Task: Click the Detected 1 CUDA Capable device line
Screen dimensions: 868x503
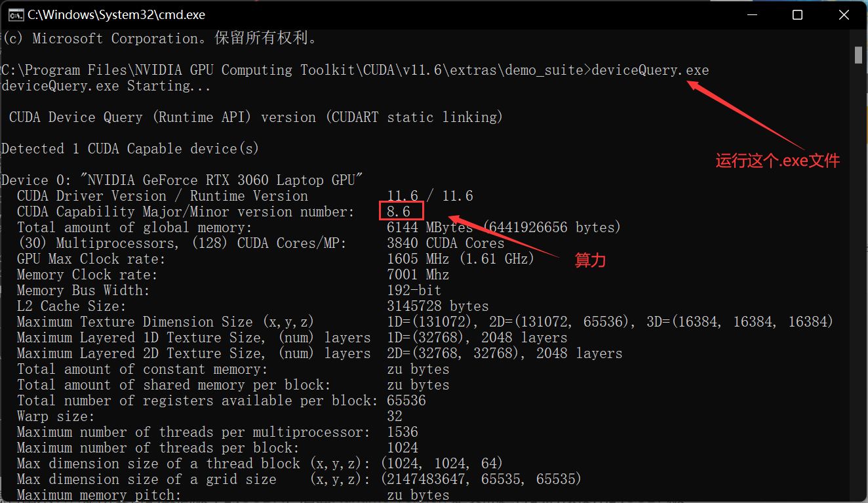Action: 130,149
